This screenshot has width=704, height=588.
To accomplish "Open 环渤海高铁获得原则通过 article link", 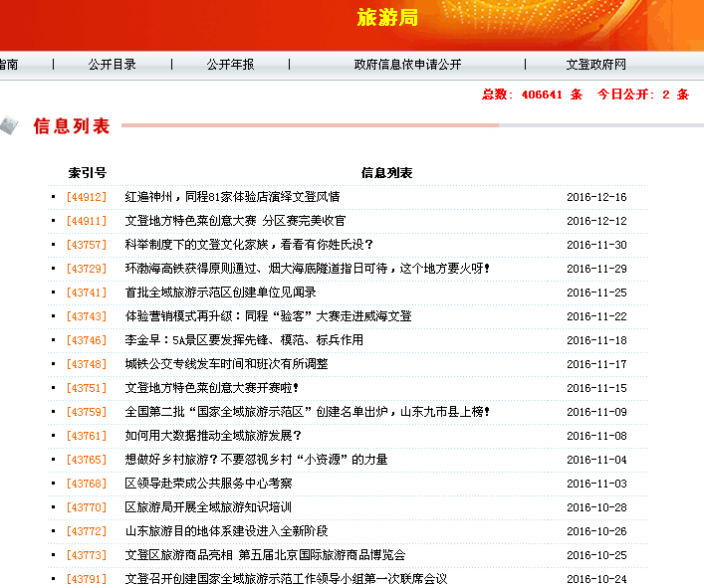I will (x=307, y=269).
